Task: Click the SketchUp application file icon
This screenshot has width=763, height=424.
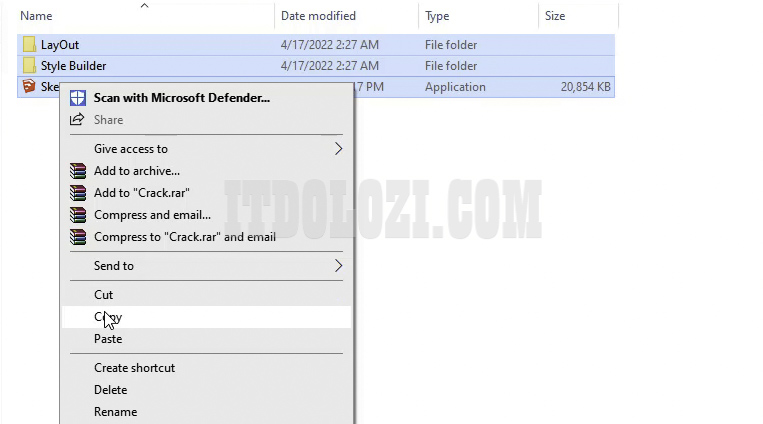Action: click(28, 87)
